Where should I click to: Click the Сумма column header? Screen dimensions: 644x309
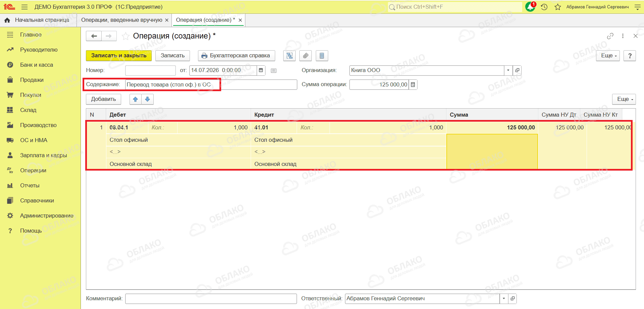[492, 115]
